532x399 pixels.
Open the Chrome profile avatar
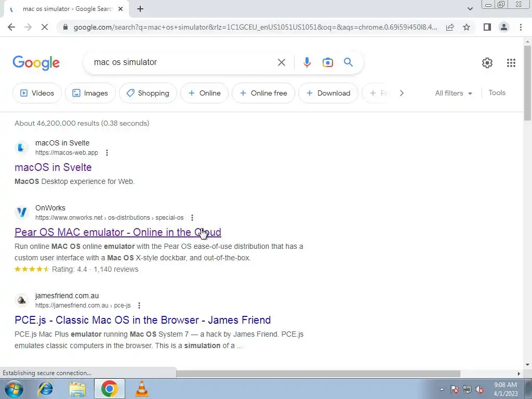click(504, 27)
